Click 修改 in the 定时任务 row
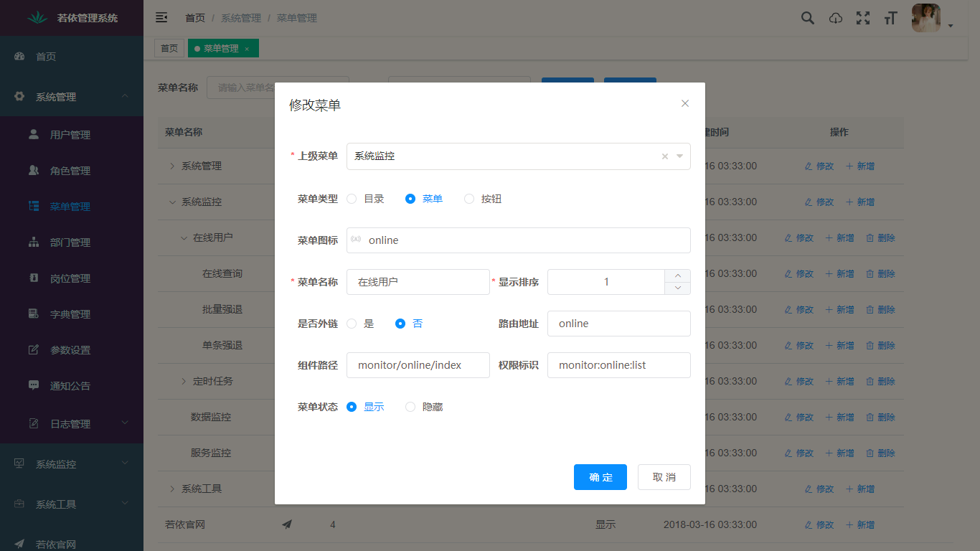The image size is (980, 551). click(x=799, y=381)
